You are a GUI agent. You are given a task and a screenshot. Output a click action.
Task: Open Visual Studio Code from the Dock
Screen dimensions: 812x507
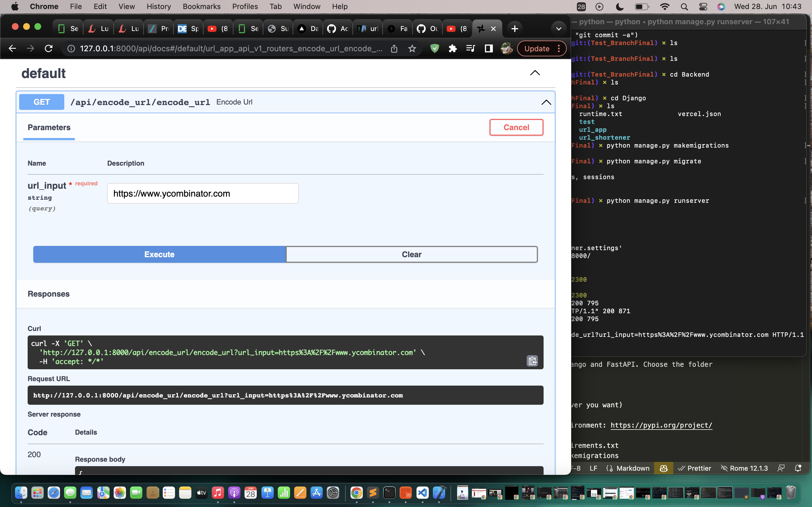click(x=422, y=493)
